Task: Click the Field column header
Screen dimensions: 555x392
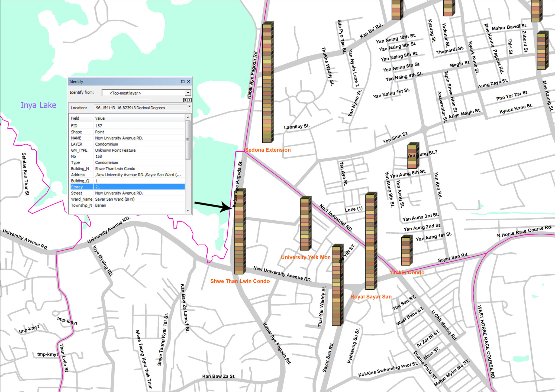Action: [x=81, y=118]
